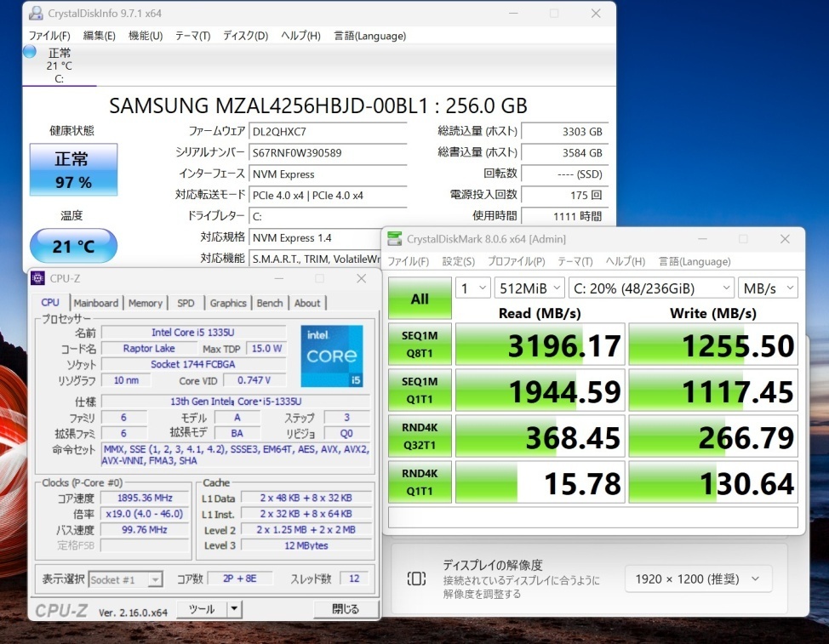Expand the 1920 × 1200 resolution dropdown
829x644 pixels.
(697, 578)
